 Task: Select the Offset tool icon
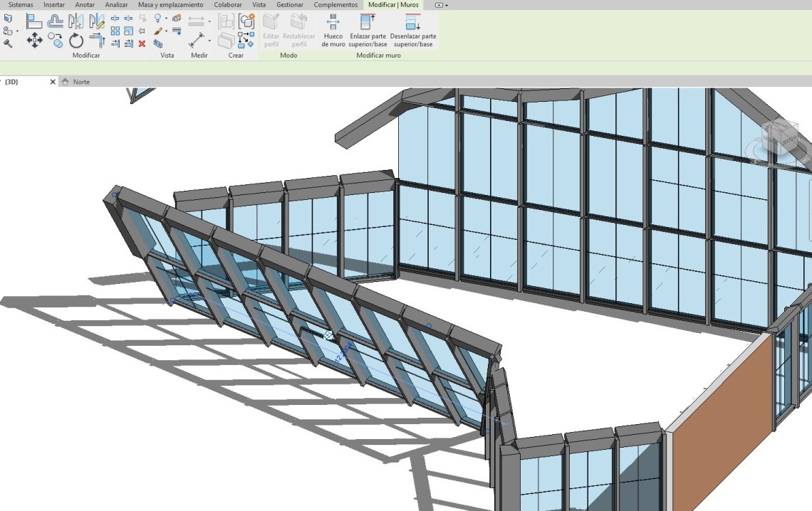55,21
